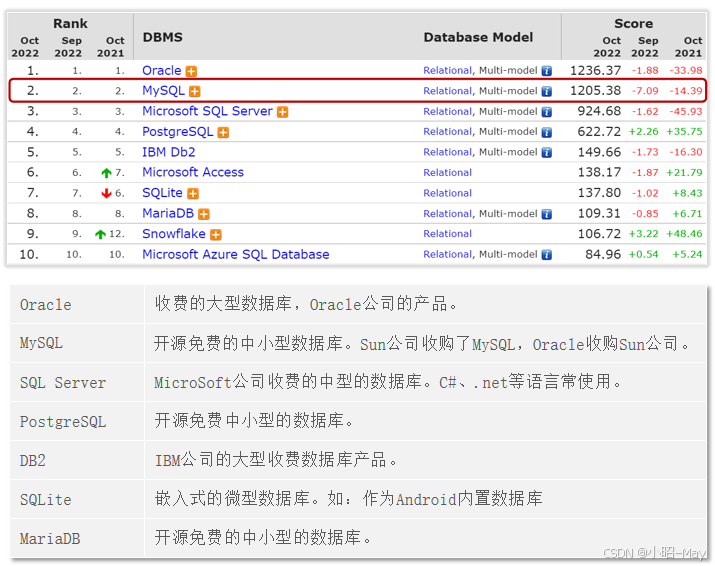Click the orange plus icon beside Snowflake
Viewport: 715px width, 566px height.
[216, 235]
